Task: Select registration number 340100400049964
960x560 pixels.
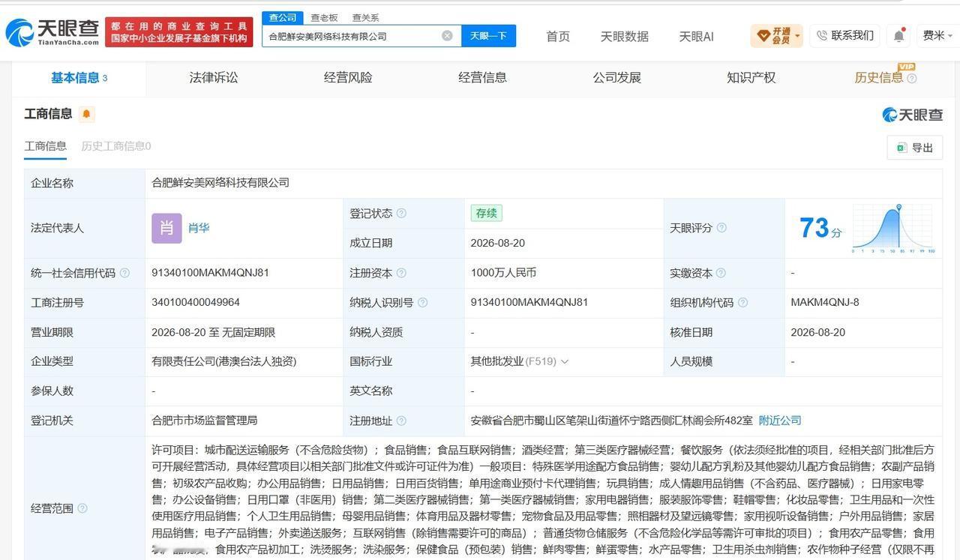Action: tap(196, 302)
